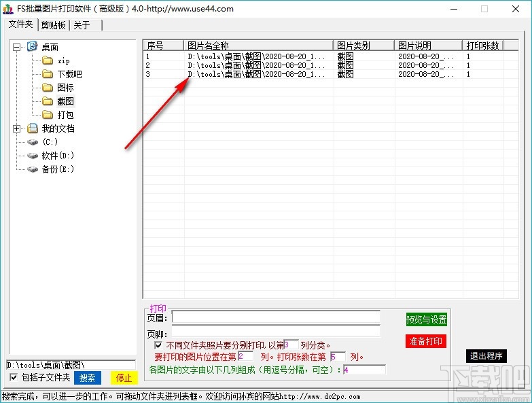This screenshot has width=532, height=403.
Task: Select the 下载吧 tree item label
Action: (x=69, y=74)
